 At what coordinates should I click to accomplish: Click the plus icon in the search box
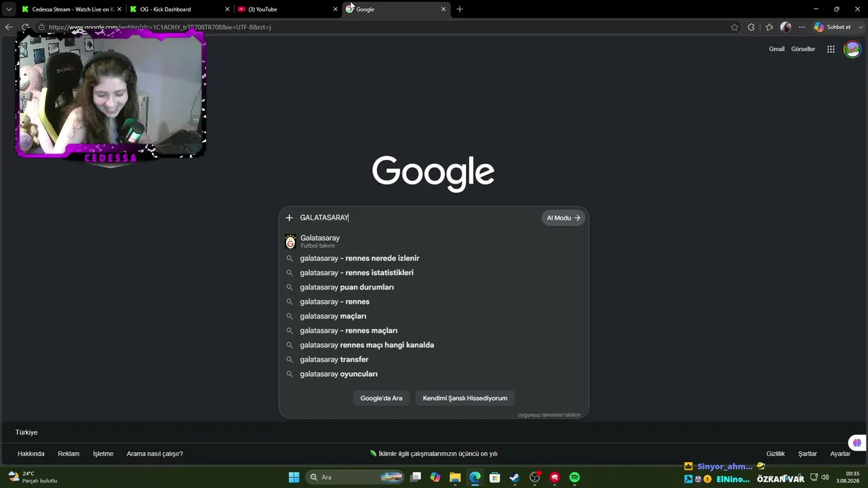[x=289, y=218]
